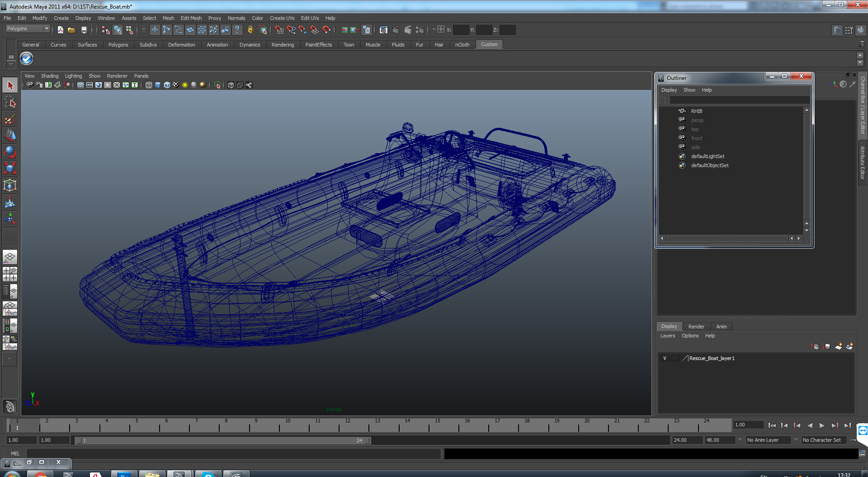Open the Create UVs menu

pos(282,18)
